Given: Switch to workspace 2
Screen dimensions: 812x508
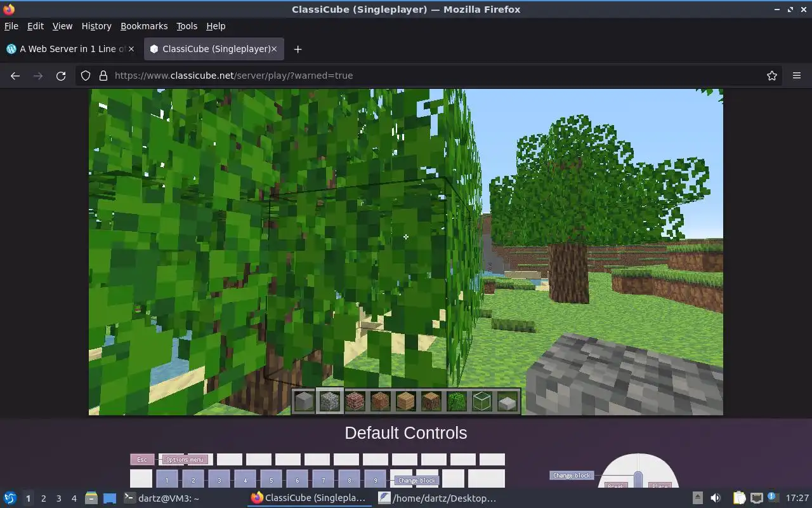Looking at the screenshot, I should 43,498.
